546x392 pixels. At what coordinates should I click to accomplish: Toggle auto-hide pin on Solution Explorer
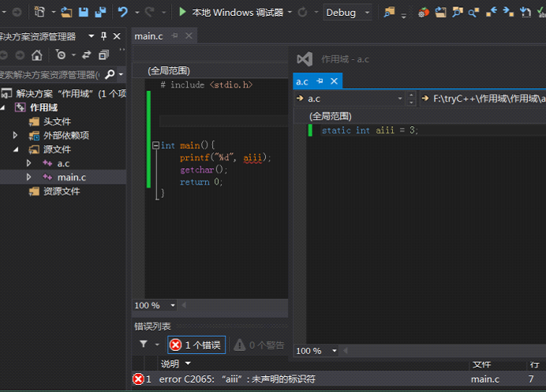(x=104, y=35)
